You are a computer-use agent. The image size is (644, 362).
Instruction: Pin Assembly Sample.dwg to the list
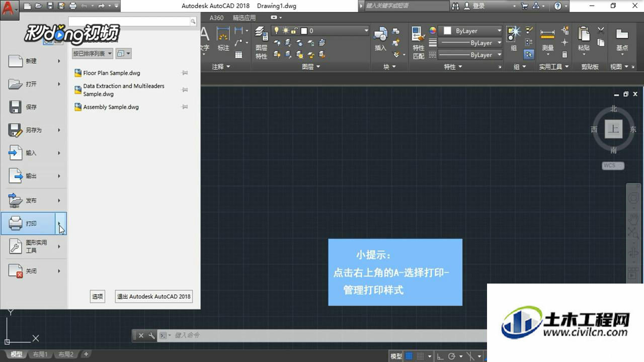185,107
